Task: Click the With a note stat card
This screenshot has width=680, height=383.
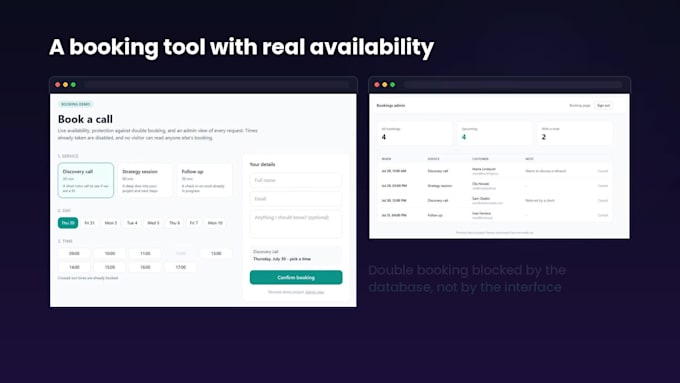Action: [x=575, y=133]
